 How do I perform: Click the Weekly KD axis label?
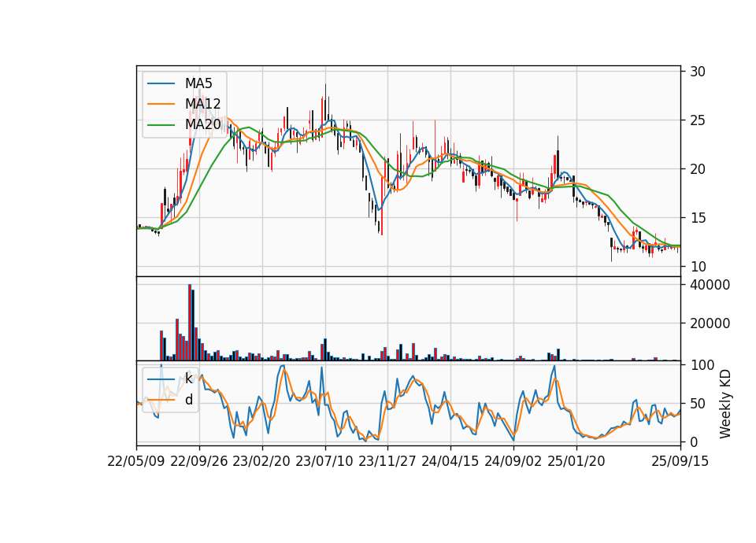coord(724,404)
